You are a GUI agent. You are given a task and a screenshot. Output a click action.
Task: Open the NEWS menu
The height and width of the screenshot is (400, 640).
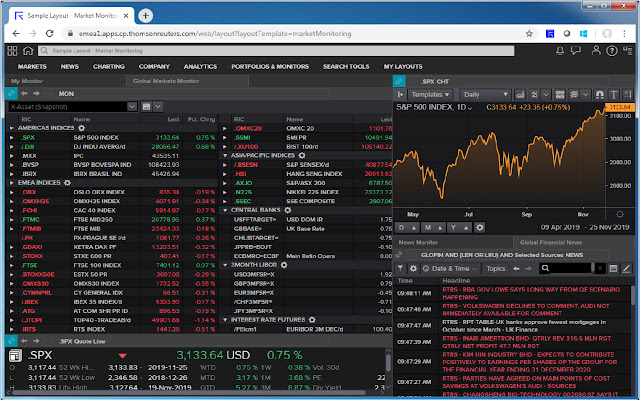click(70, 67)
